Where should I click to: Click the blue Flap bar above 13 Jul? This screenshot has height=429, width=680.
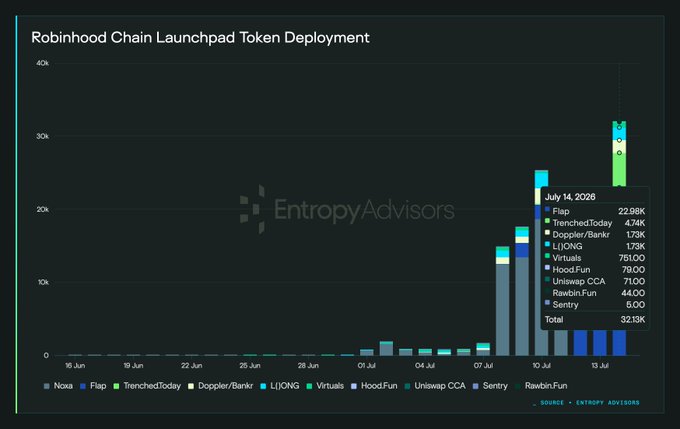click(x=600, y=343)
